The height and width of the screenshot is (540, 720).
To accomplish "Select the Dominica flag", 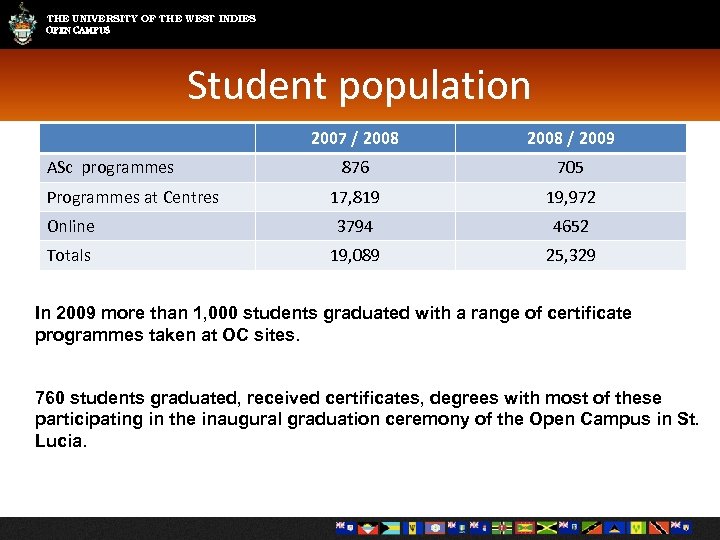I will tap(502, 529).
